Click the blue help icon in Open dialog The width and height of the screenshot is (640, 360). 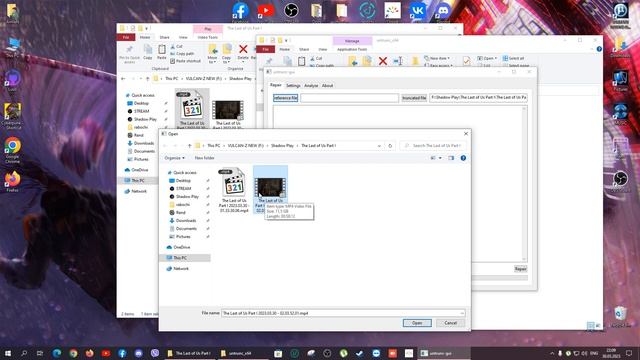pos(463,158)
